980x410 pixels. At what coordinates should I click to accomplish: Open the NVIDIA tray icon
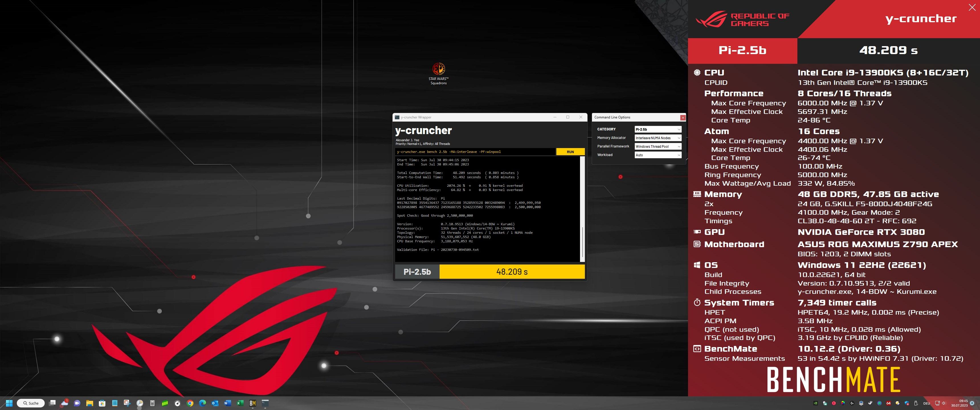[x=816, y=403]
